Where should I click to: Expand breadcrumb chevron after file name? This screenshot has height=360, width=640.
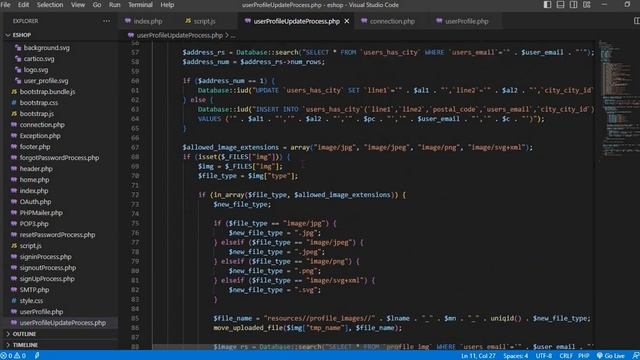click(x=227, y=36)
